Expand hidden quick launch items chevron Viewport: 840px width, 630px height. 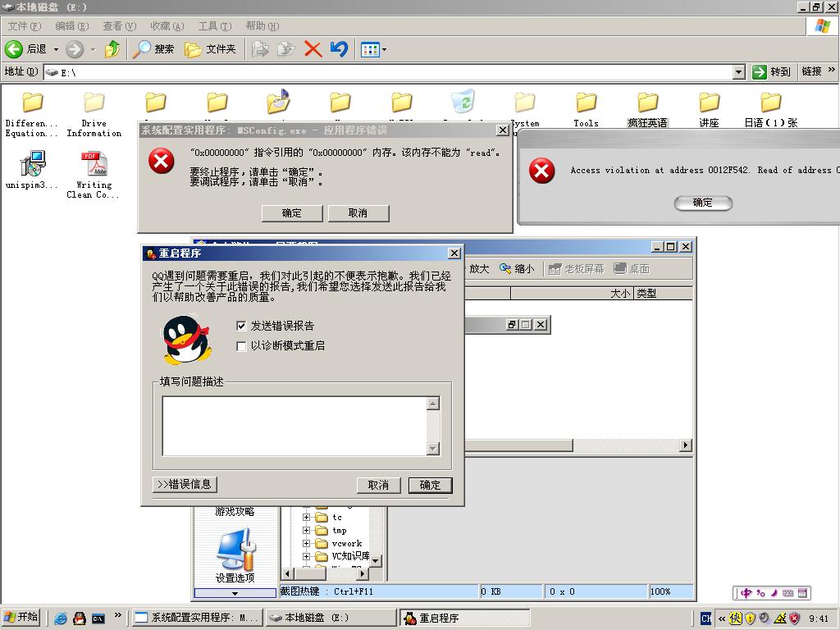tap(118, 614)
